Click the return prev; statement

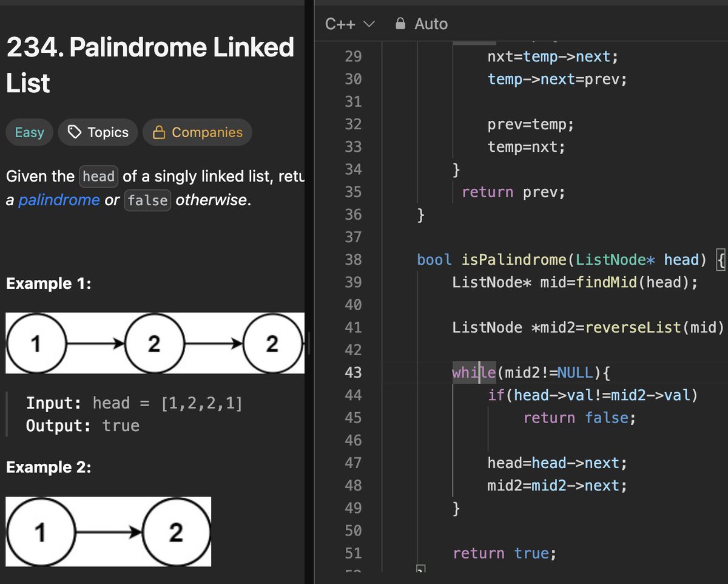coord(513,192)
